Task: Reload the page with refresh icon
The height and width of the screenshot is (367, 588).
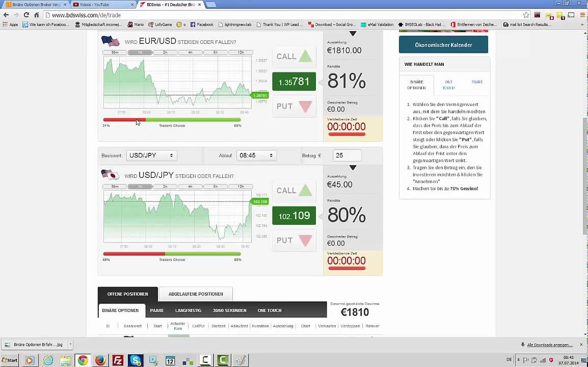Action: tap(26, 15)
